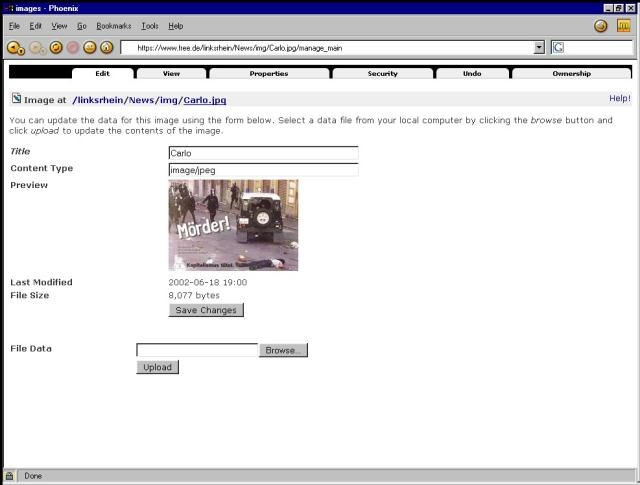Switch to the Properties tab
640x485 pixels.
pos(268,73)
